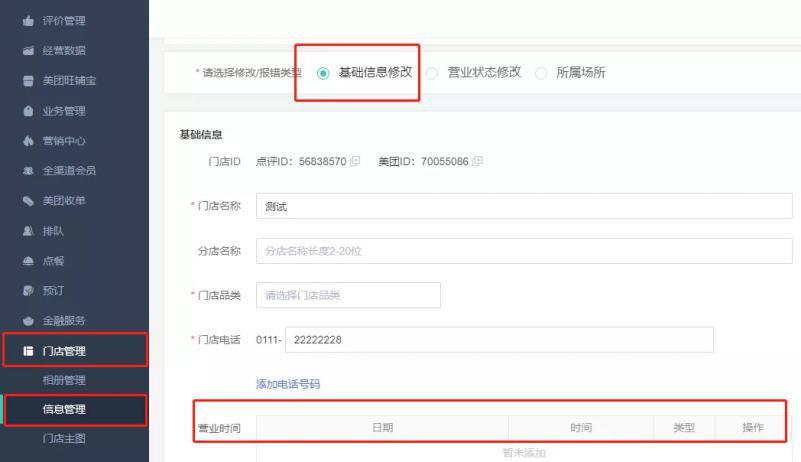Image resolution: width=801 pixels, height=462 pixels.
Task: Click the shop icon beside 美团旺铺宝
Action: click(x=28, y=81)
